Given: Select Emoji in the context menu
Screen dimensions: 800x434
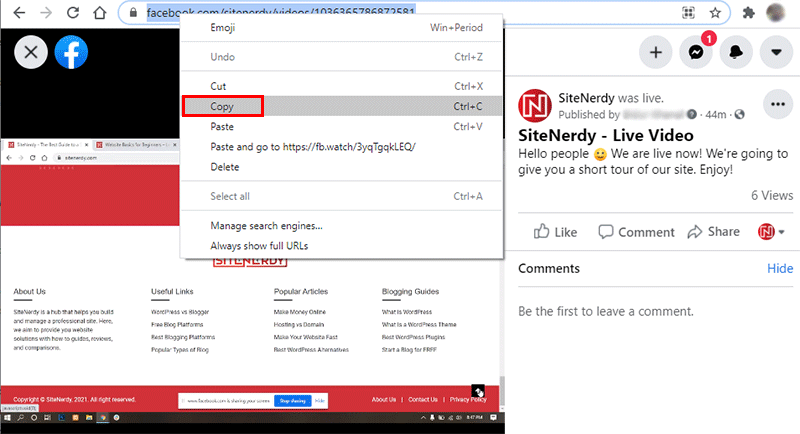Looking at the screenshot, I should (x=342, y=28).
